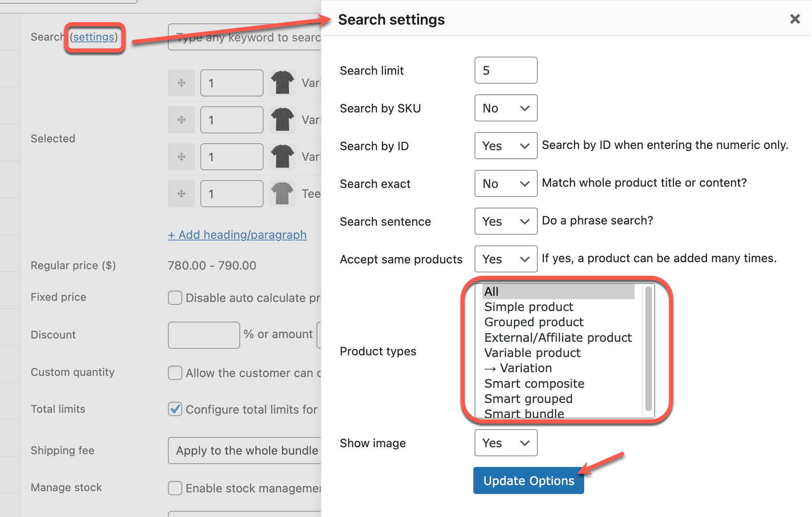812x517 pixels.
Task: Open the Search by SKU dropdown
Action: (506, 108)
